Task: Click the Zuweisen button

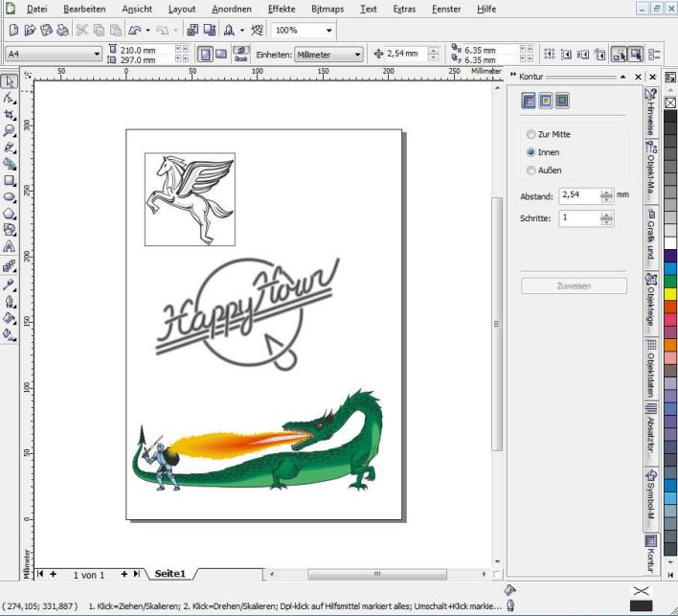Action: pos(574,285)
